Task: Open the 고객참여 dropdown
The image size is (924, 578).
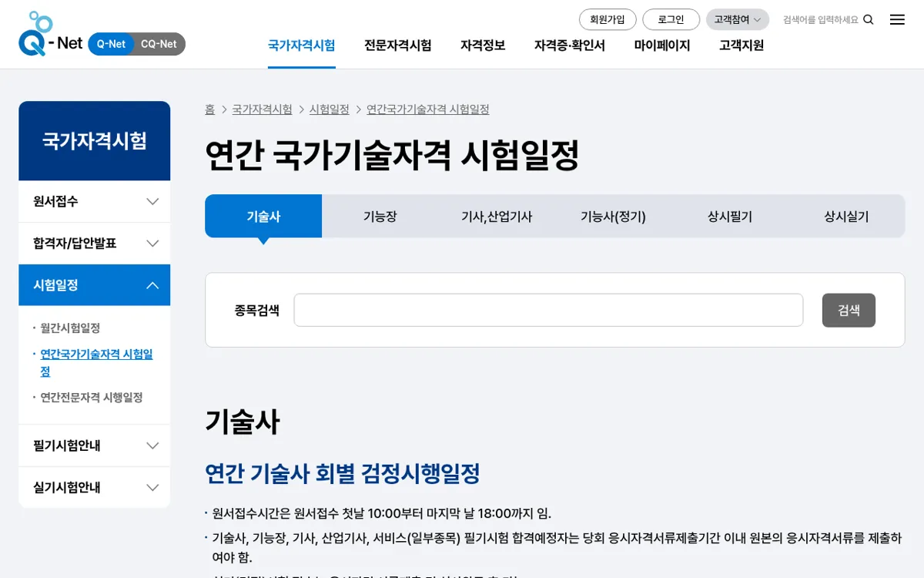Action: click(x=737, y=19)
